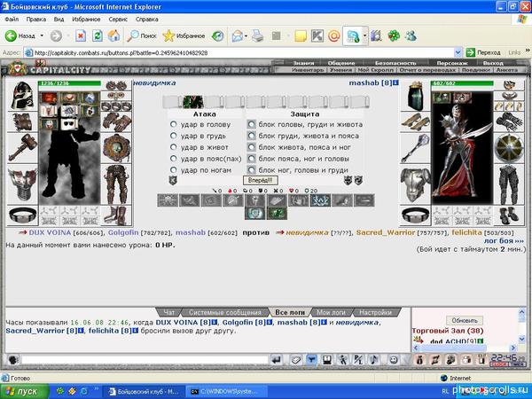Click the green clover toolbar icon
532x399 pixels.
394,36
